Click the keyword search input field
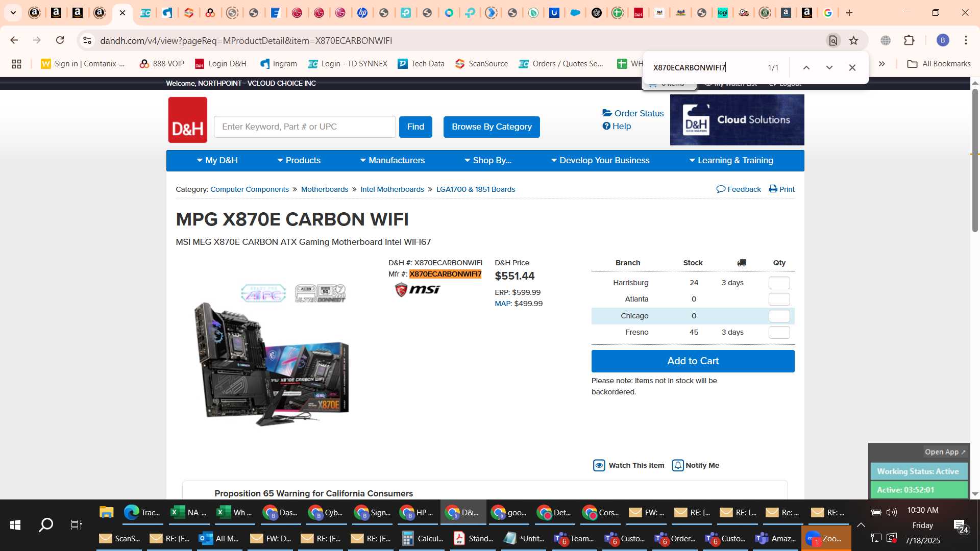 click(305, 127)
